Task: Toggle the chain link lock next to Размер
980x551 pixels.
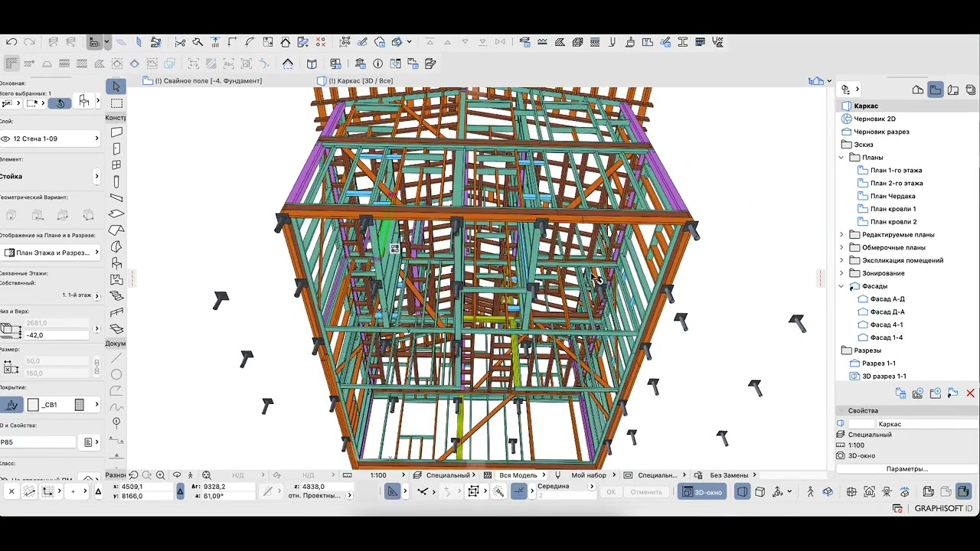Action: 96,367
